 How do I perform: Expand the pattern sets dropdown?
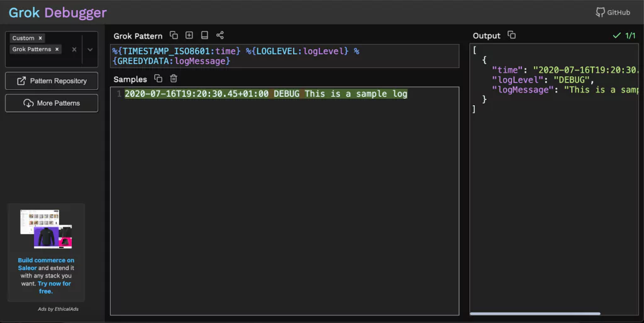point(90,49)
